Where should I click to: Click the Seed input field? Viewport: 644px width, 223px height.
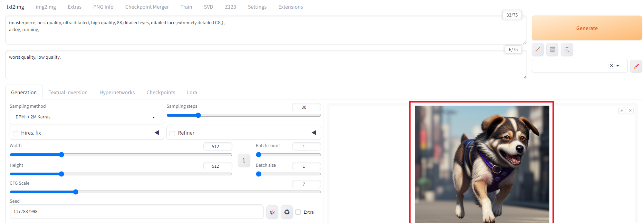click(x=137, y=212)
